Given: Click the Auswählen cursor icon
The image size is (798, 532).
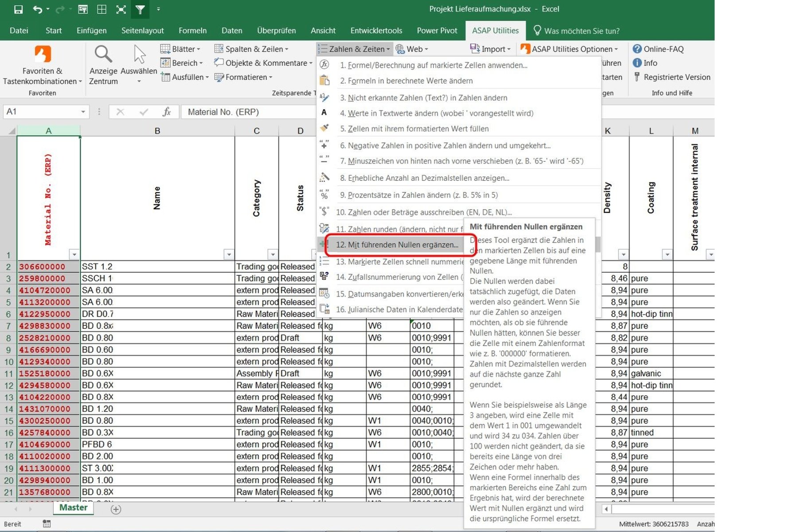Looking at the screenshot, I should tap(139, 54).
